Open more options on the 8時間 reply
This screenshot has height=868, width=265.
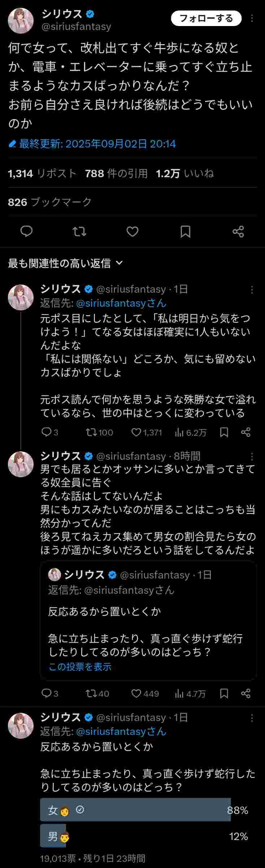[252, 456]
